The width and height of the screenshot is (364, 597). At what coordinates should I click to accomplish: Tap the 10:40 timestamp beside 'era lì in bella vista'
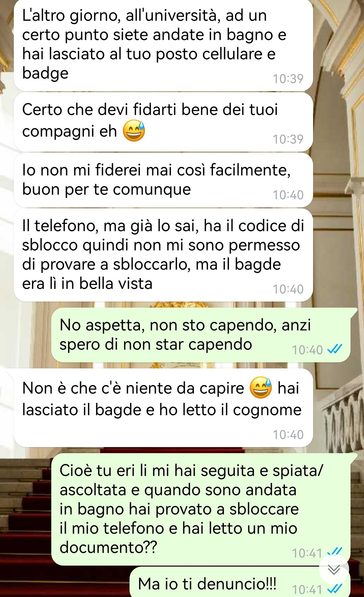pos(288,289)
